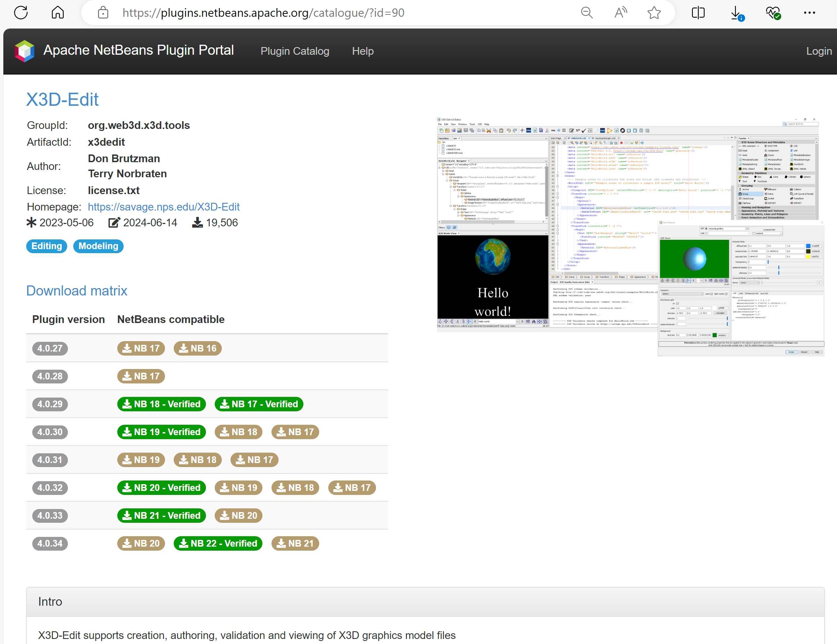The image size is (837, 644).
Task: Download 4.0.30 for NB 19 - Verified
Action: (x=161, y=432)
